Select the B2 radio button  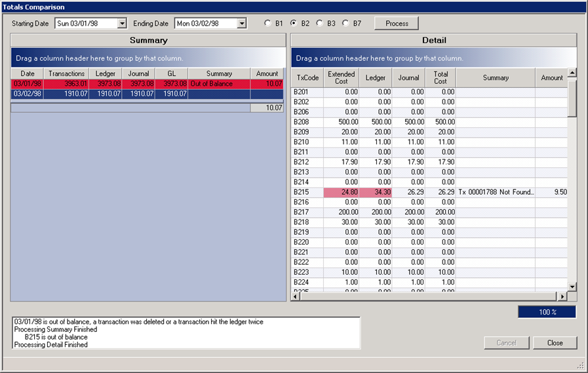[x=294, y=24]
